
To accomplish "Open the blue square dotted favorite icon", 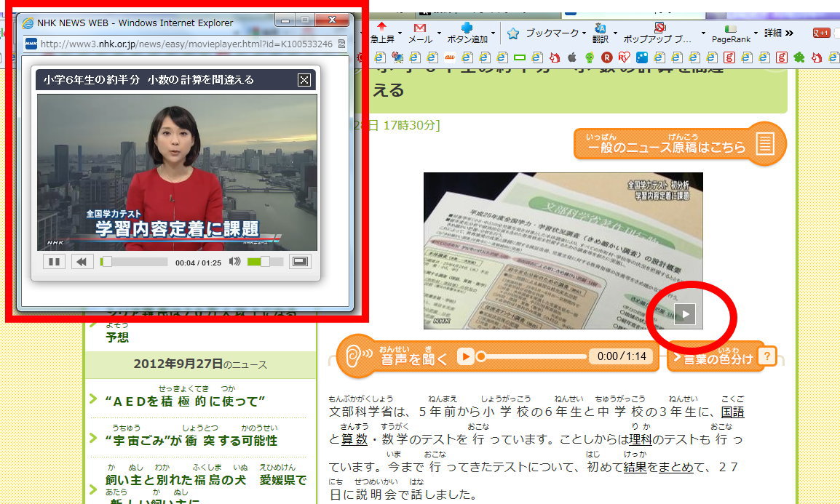I will (x=642, y=57).
